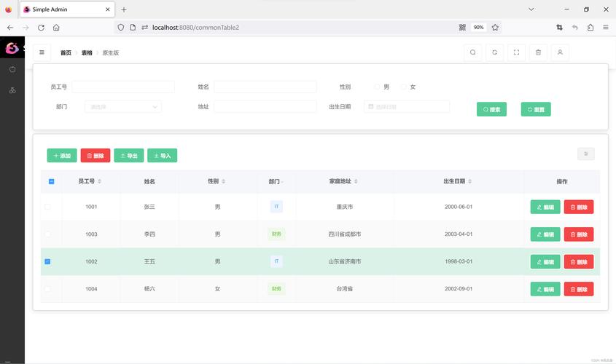Open the 出生日期 date picker field

pos(407,107)
